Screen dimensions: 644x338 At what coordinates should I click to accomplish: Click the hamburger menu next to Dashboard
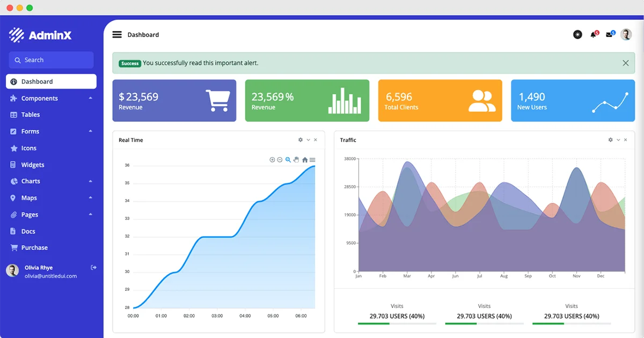pyautogui.click(x=117, y=34)
